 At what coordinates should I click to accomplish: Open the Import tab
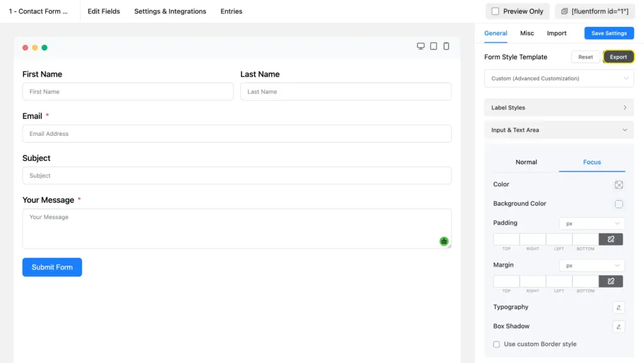click(x=557, y=33)
